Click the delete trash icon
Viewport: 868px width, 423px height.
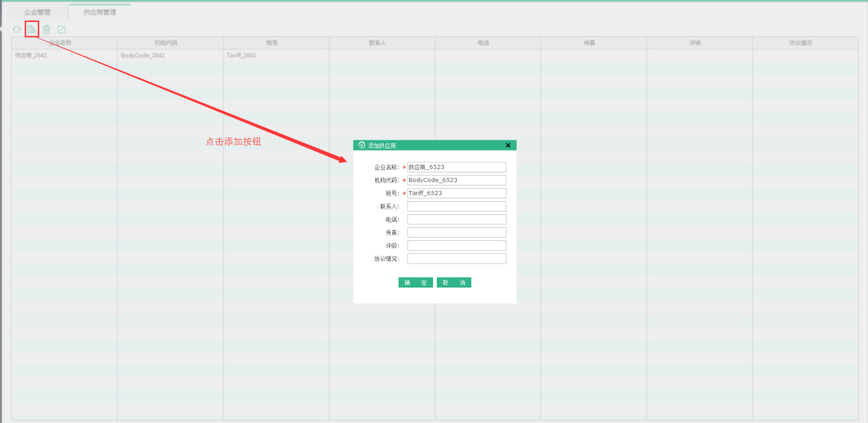click(47, 29)
